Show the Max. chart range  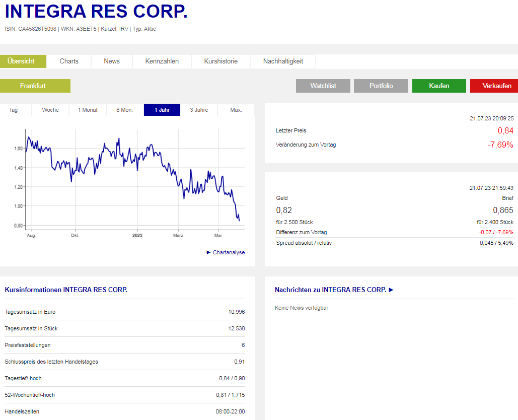pos(236,110)
